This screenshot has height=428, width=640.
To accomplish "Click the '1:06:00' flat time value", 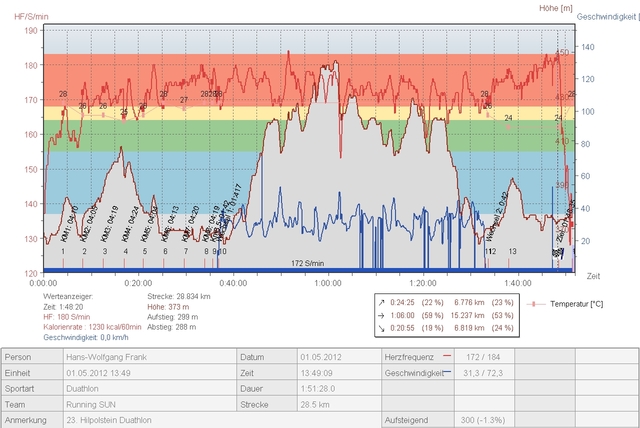I will [402, 315].
